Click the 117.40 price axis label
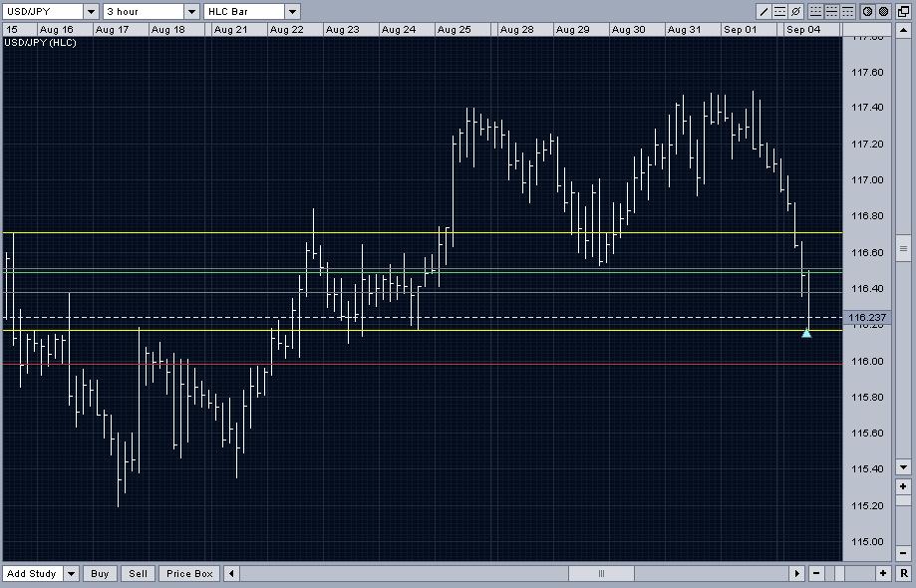This screenshot has width=916, height=588. point(867,108)
